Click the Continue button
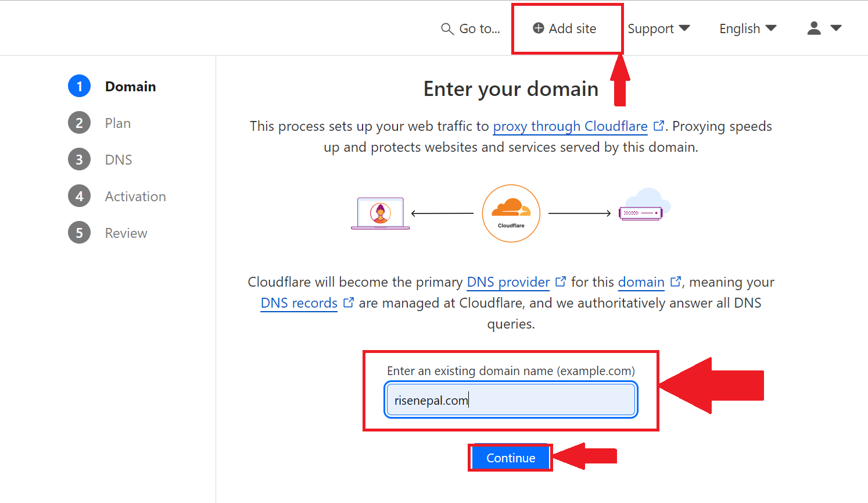The height and width of the screenshot is (503, 868). (510, 458)
